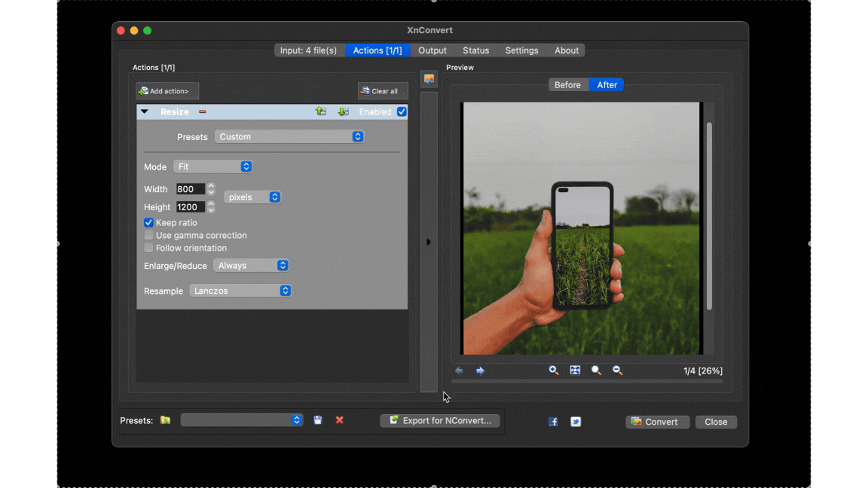Image resolution: width=868 pixels, height=488 pixels.
Task: Click the remove Resize action minus icon
Action: pos(202,112)
